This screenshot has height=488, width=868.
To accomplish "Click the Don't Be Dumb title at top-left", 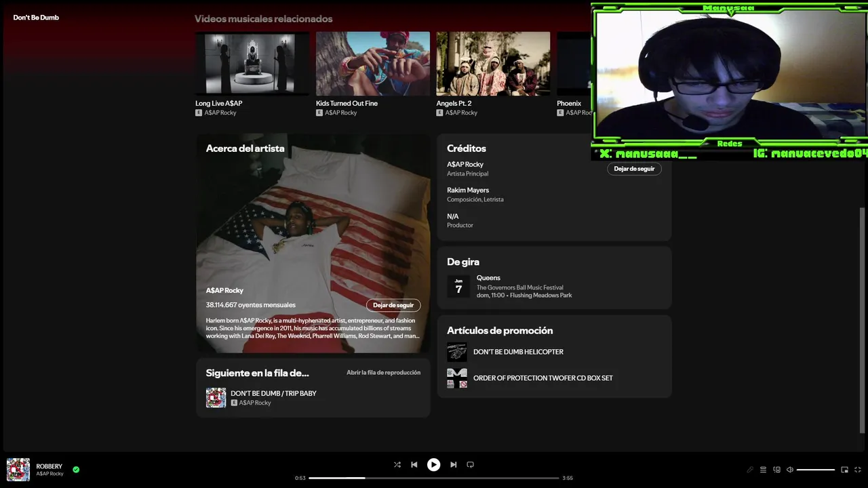I will [36, 18].
